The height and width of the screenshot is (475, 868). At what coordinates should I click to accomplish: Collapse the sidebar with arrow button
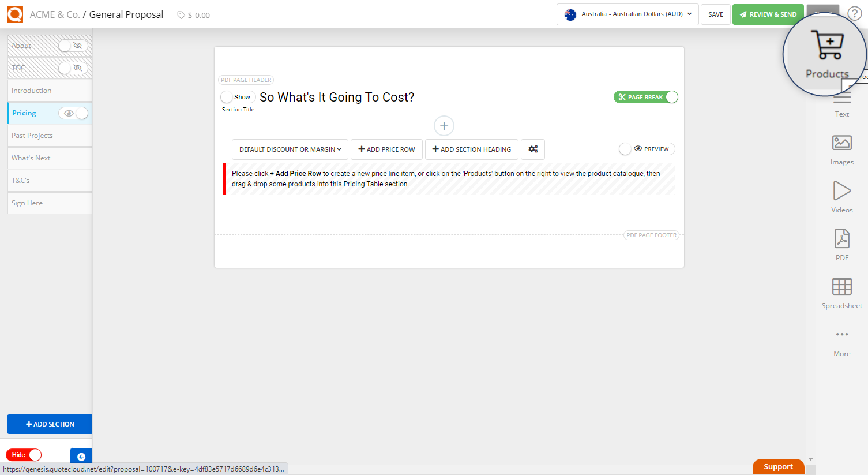click(81, 456)
